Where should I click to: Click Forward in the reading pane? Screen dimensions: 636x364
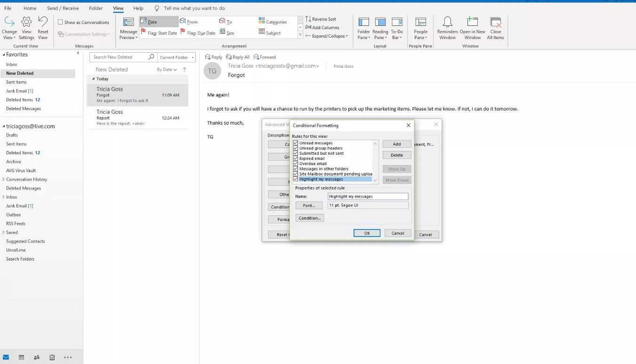pyautogui.click(x=265, y=57)
